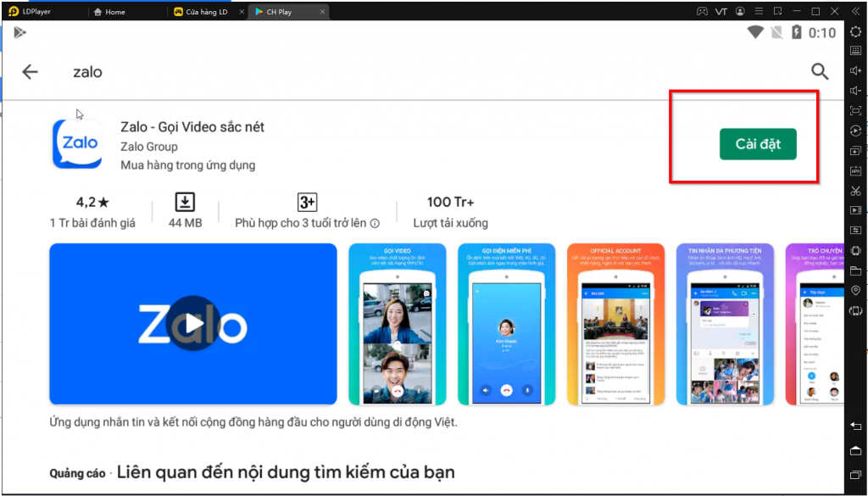This screenshot has width=868, height=496.
Task: Take a screenshot with the scissors icon
Action: tap(856, 191)
